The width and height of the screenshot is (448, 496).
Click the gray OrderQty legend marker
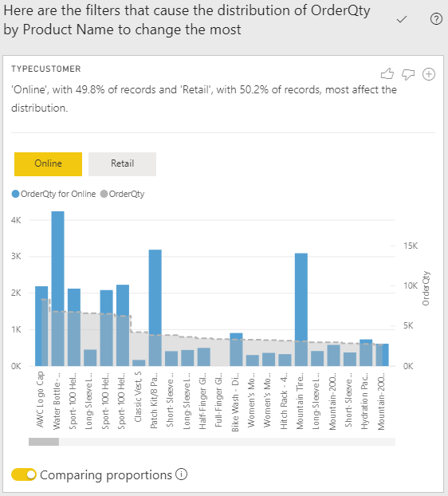(104, 194)
